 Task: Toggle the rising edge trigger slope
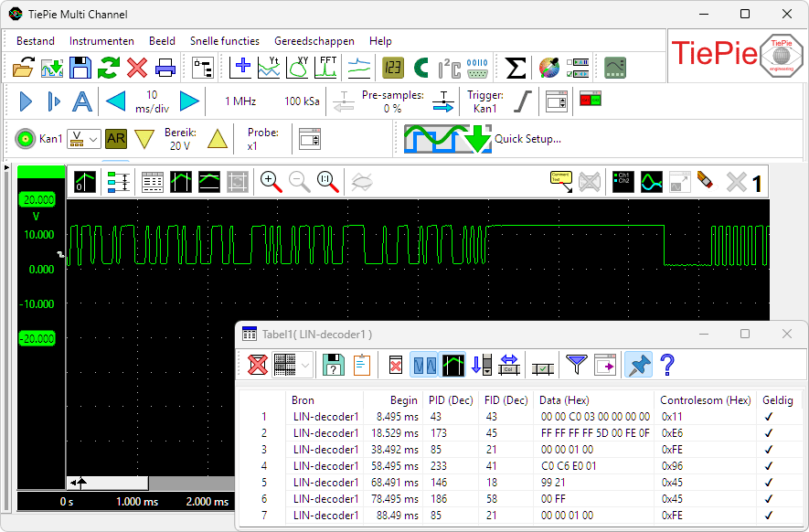point(523,101)
